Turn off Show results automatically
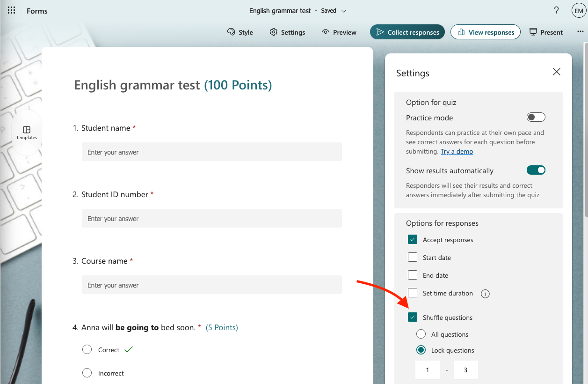 pyautogui.click(x=536, y=170)
